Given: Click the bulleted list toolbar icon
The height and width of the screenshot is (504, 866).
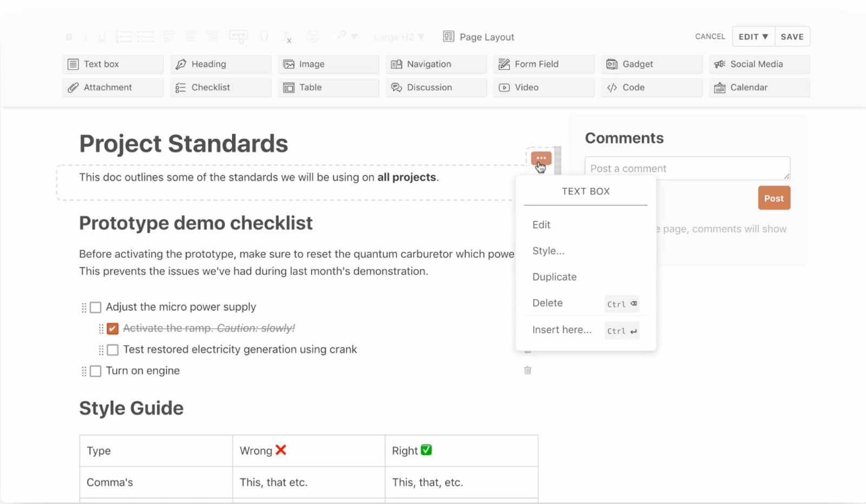Looking at the screenshot, I should (145, 37).
